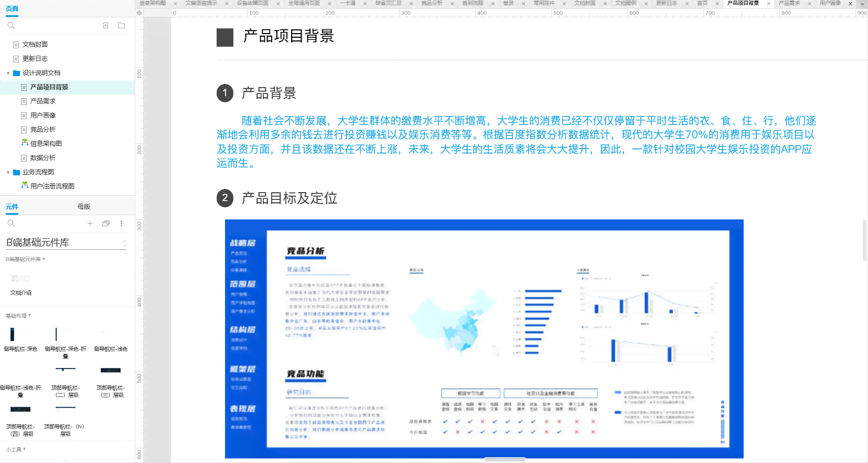
Task: Click the blue folder icon of 业务流程图
Action: click(17, 172)
